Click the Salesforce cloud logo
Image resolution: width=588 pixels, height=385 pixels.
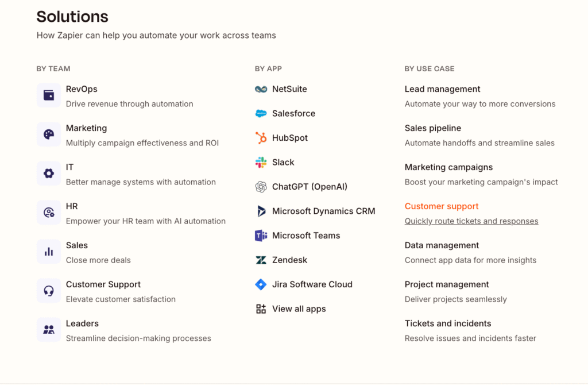pyautogui.click(x=261, y=114)
